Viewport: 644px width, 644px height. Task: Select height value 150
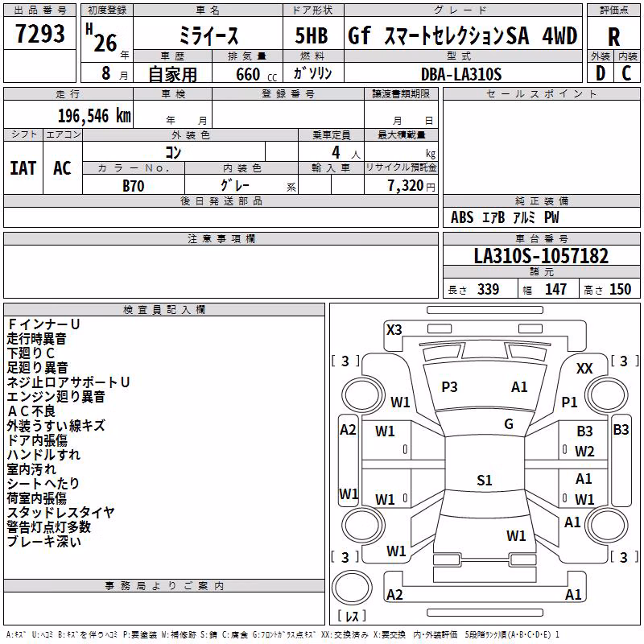pyautogui.click(x=620, y=289)
